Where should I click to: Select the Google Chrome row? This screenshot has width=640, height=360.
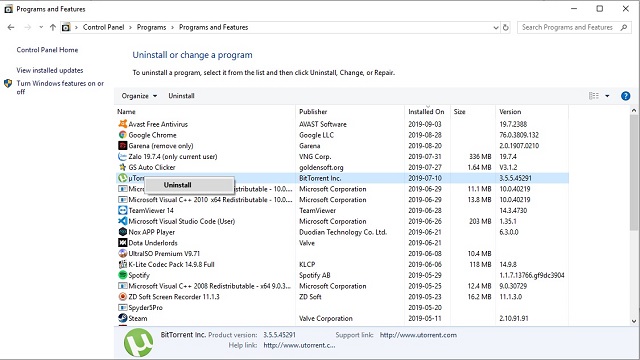click(x=341, y=135)
